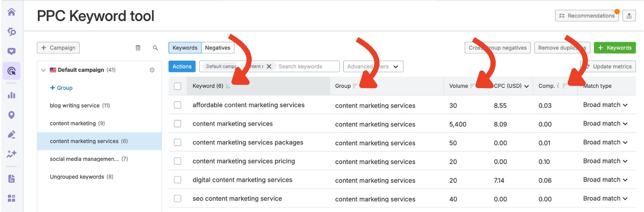Check seo content marketing service checkbox
Image resolution: width=644 pixels, height=212 pixels.
[x=178, y=199]
